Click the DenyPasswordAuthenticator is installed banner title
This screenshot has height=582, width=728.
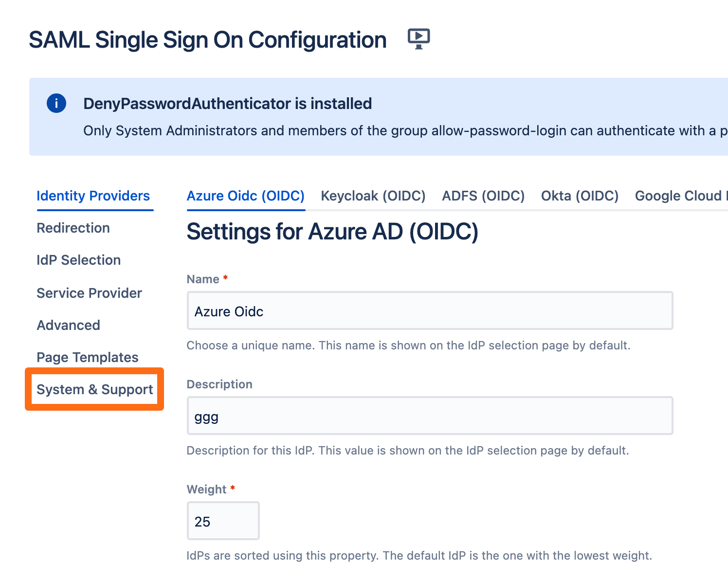227,104
